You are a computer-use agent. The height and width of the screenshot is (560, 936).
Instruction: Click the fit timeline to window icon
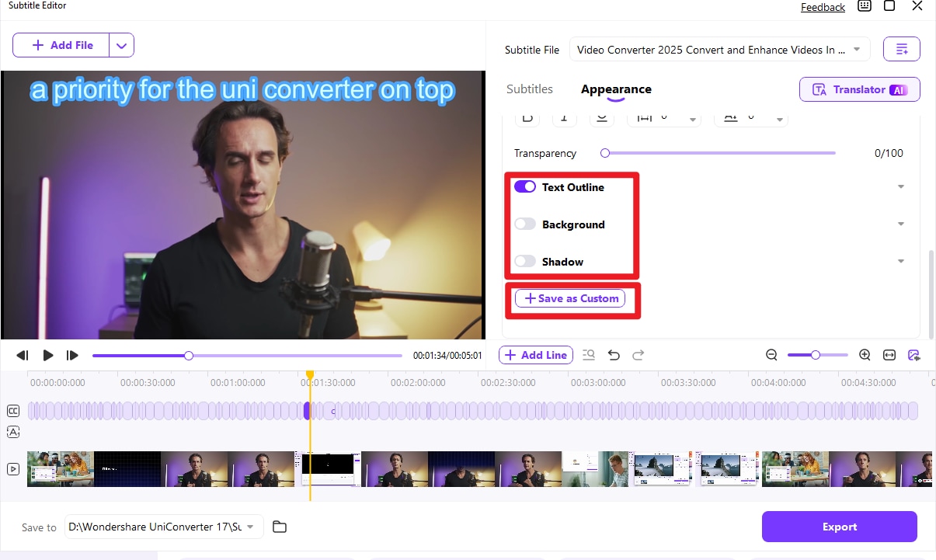tap(889, 355)
